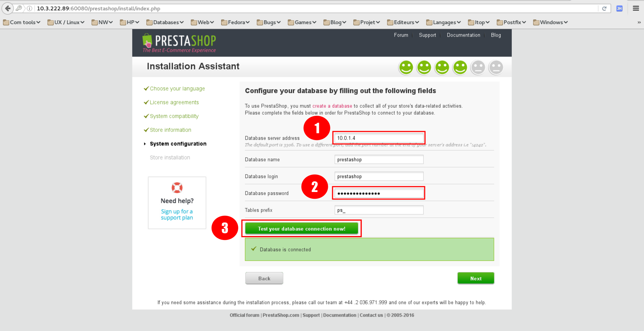This screenshot has width=644, height=331.
Task: Click the second green smiley progress icon
Action: 424,67
